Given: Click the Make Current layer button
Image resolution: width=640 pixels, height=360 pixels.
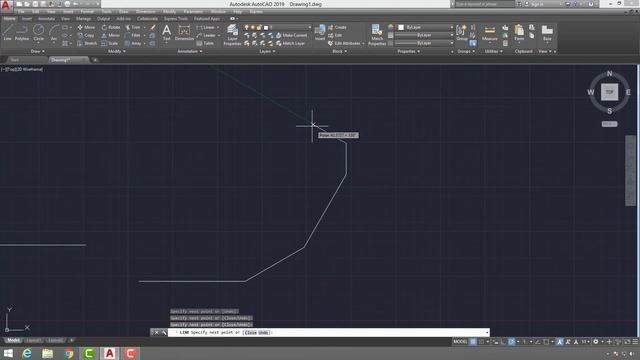Looking at the screenshot, I should [291, 36].
